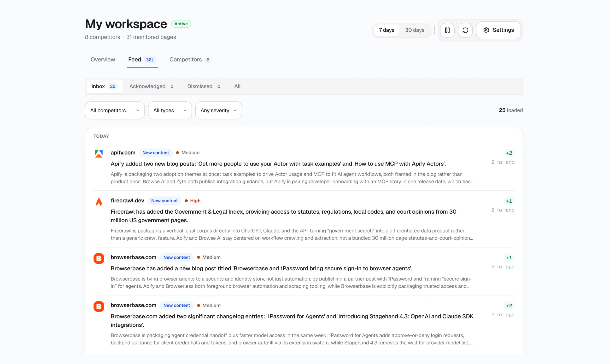Click the refresh icon button

click(465, 30)
